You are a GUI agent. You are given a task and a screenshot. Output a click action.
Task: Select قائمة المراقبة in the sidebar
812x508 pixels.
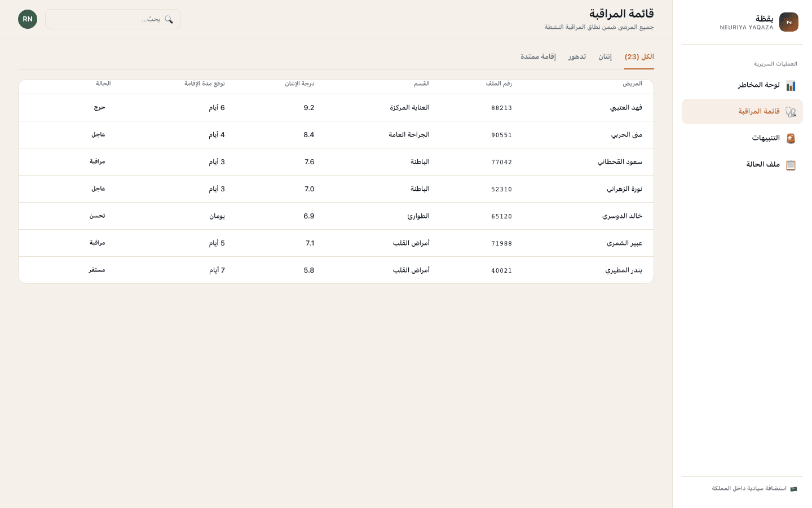[742, 112]
